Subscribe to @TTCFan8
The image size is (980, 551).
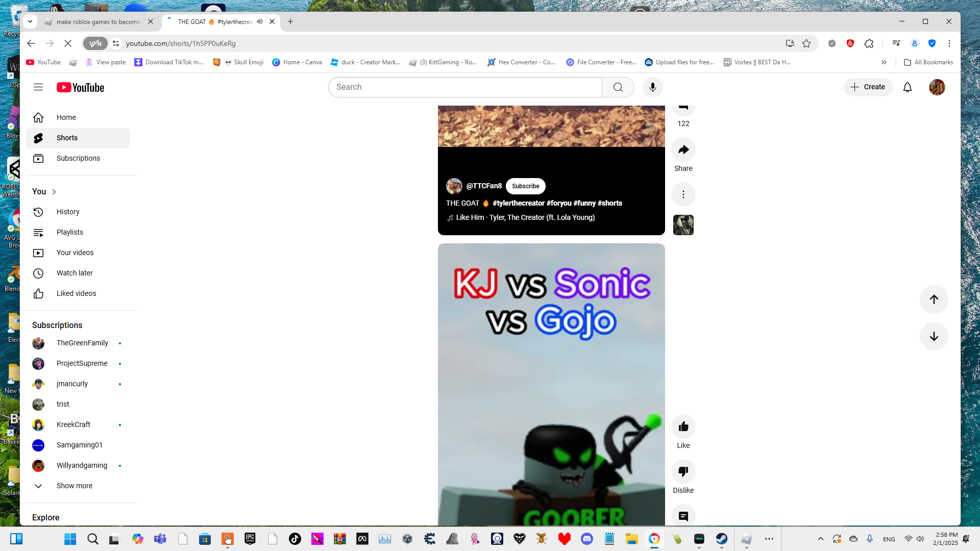click(x=525, y=186)
